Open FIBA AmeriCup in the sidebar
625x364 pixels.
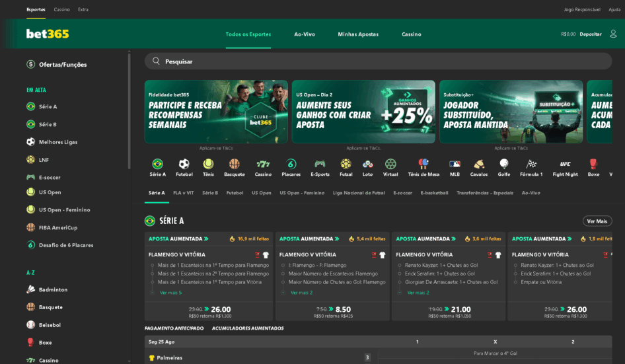52,228
